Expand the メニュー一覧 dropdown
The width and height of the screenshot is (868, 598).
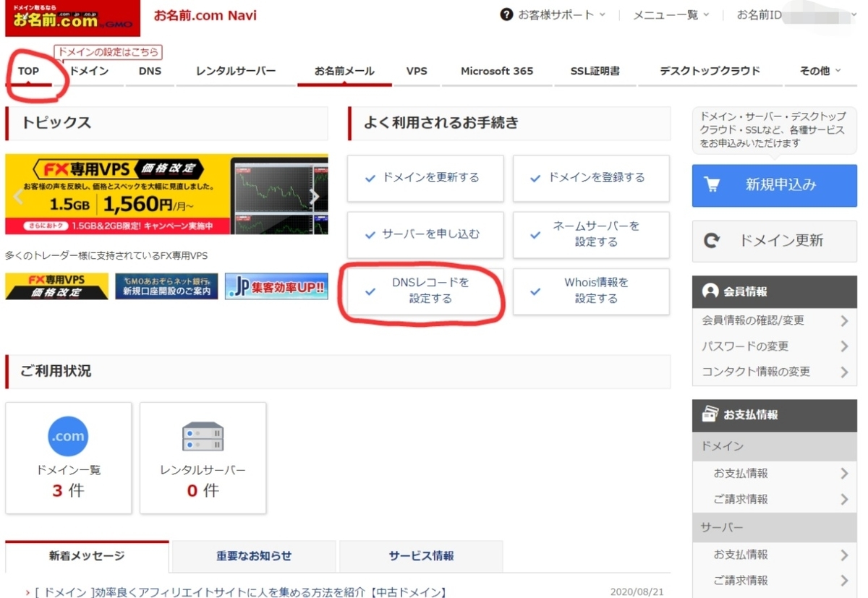[x=706, y=14]
